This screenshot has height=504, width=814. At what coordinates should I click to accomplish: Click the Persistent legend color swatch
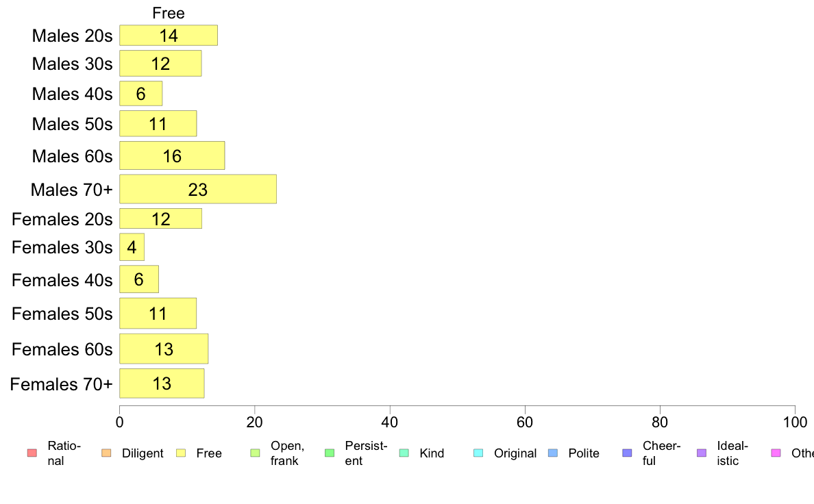point(330,453)
